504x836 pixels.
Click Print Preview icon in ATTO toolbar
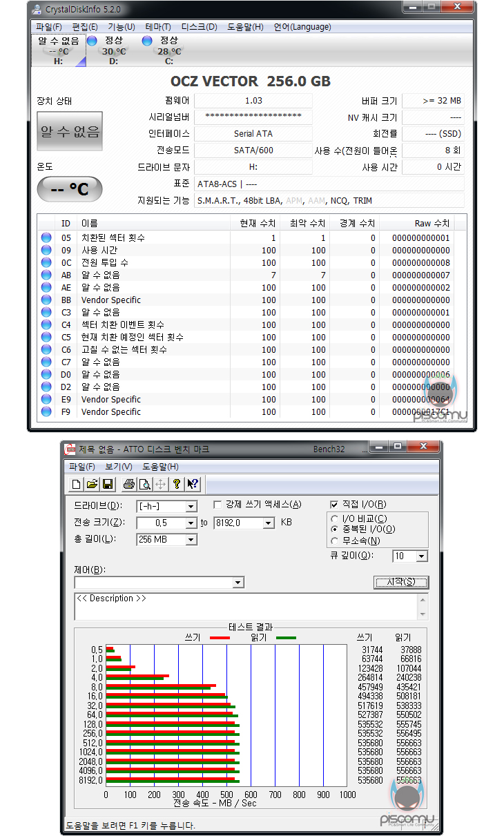[x=144, y=484]
